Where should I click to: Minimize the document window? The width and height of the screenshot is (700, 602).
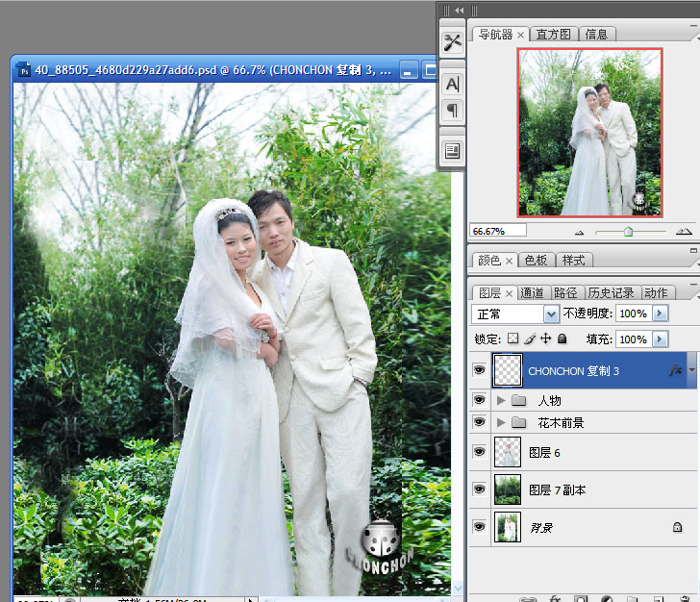pyautogui.click(x=409, y=70)
